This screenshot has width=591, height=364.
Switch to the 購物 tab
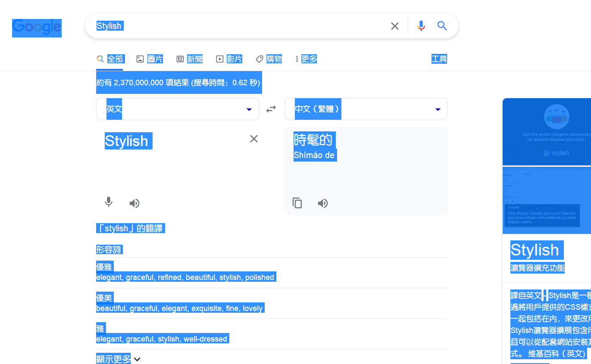pos(269,59)
